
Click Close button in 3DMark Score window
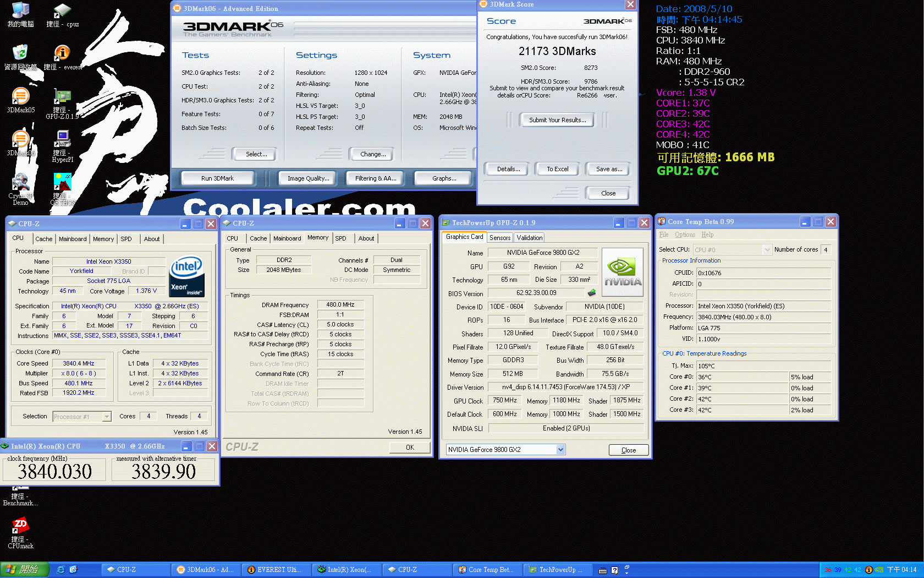pos(608,193)
